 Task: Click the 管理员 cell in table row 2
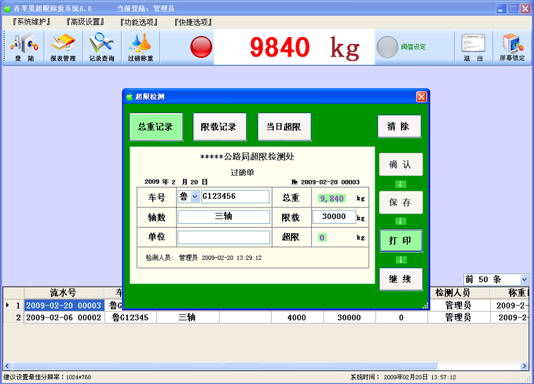click(x=458, y=318)
